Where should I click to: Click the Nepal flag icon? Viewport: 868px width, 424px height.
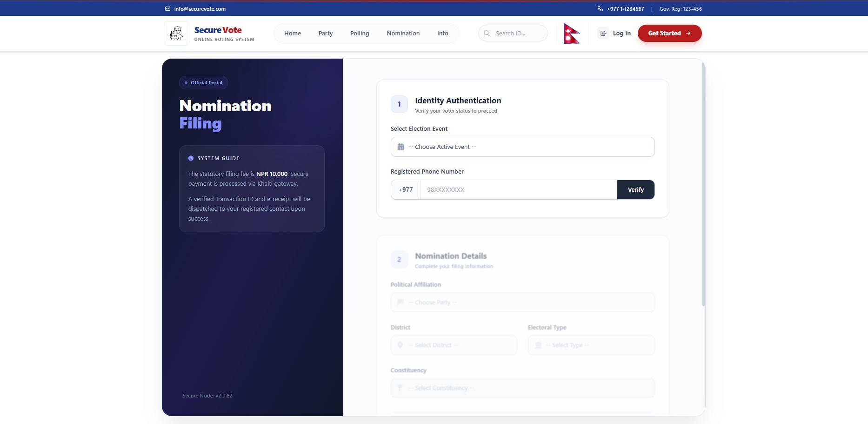571,34
